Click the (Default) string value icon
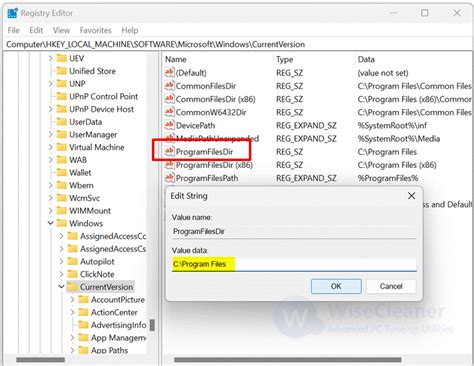The height and width of the screenshot is (366, 474). click(x=169, y=72)
